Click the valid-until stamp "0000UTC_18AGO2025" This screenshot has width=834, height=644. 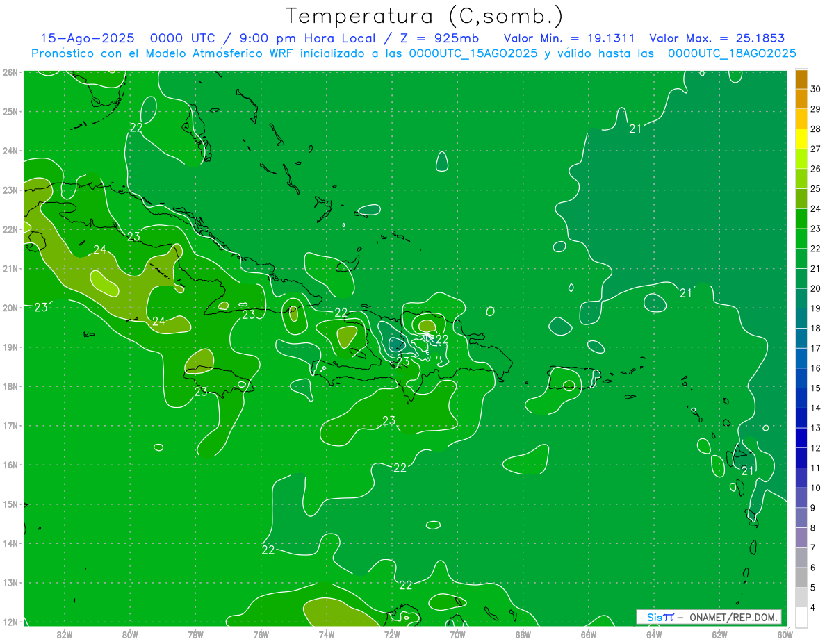pyautogui.click(x=732, y=53)
